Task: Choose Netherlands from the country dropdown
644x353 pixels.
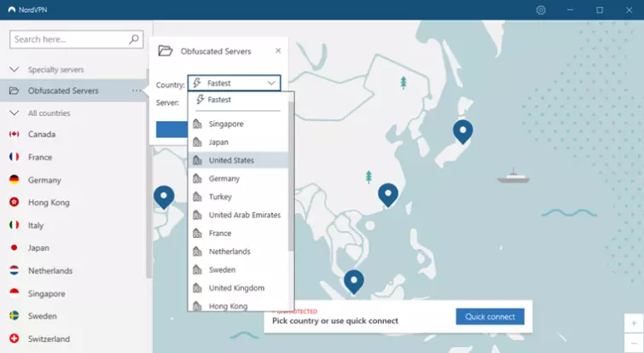Action: tap(238, 252)
